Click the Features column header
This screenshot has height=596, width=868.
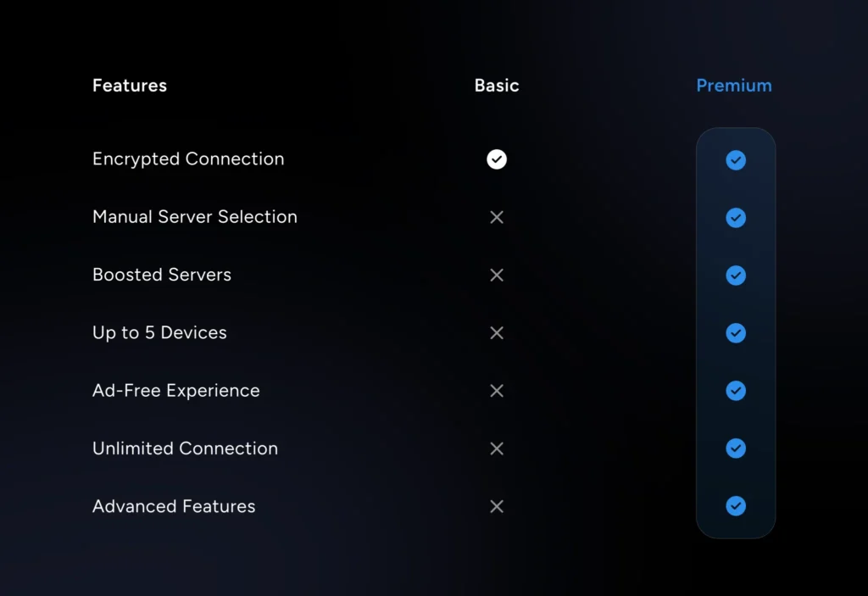tap(130, 86)
